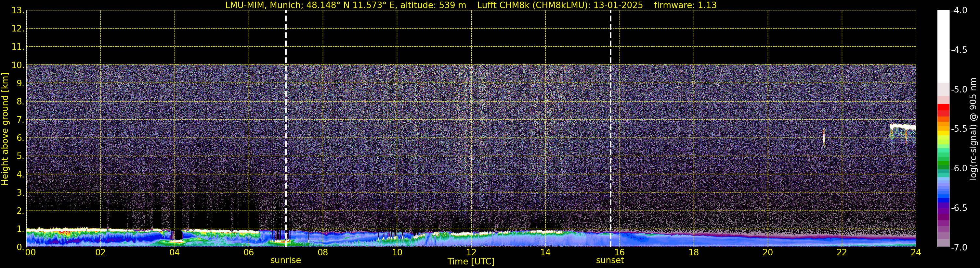This screenshot has height=268, width=980.
Task: Click the height axis tick '6.'
Action: click(20, 138)
